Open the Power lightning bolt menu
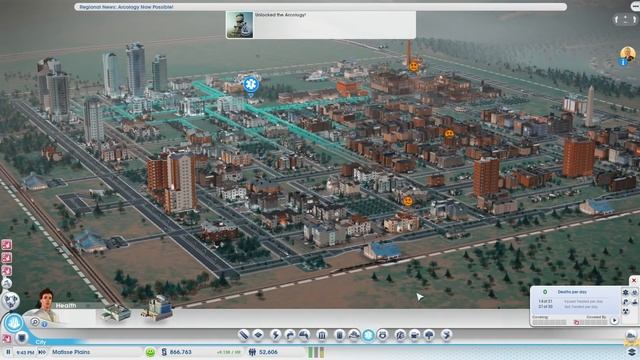 276,335
